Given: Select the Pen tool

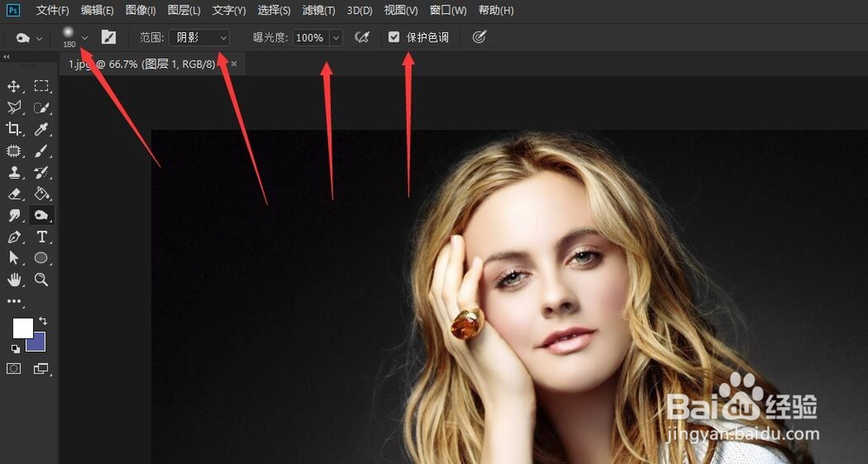Looking at the screenshot, I should pyautogui.click(x=14, y=236).
